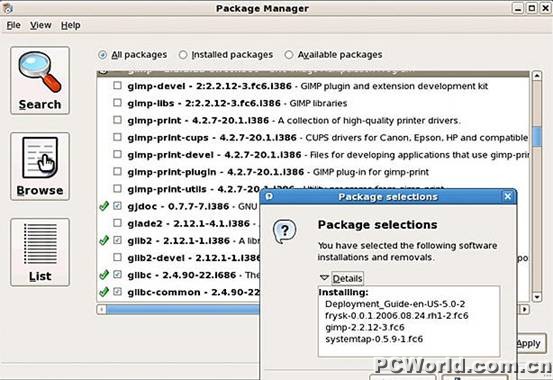Image resolution: width=553 pixels, height=380 pixels.
Task: Click green checkmark beside glibc-common package
Action: click(104, 292)
